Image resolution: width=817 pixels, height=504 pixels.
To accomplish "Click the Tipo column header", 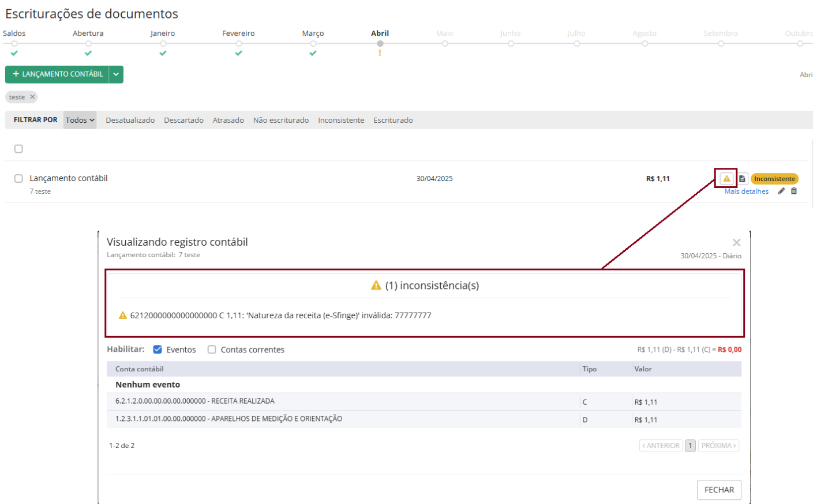I will click(590, 369).
